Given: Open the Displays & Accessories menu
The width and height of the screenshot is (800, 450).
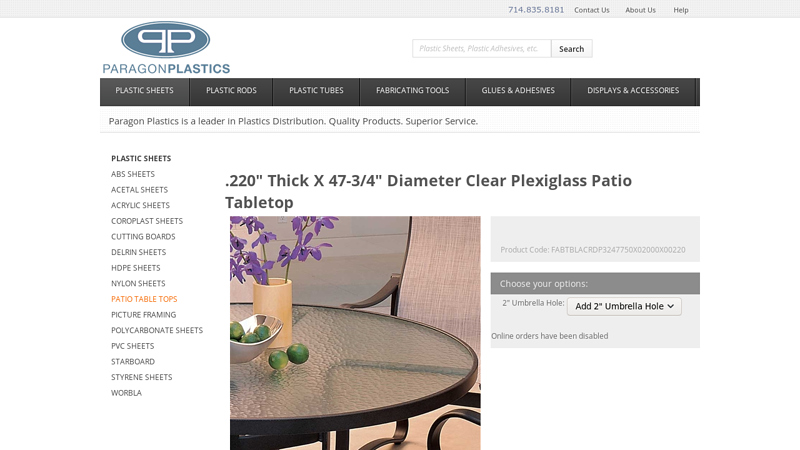Looking at the screenshot, I should (633, 91).
